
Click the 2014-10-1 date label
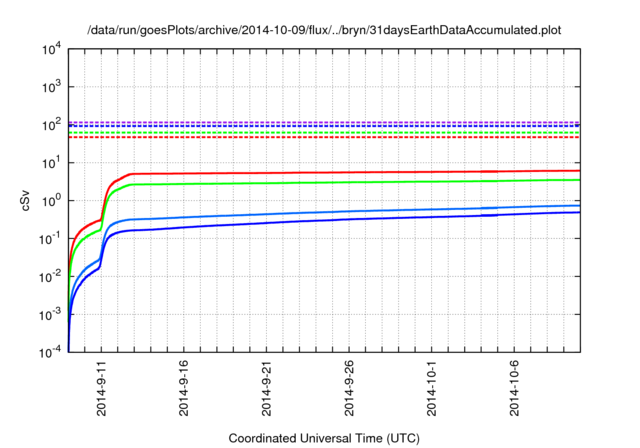pyautogui.click(x=431, y=388)
